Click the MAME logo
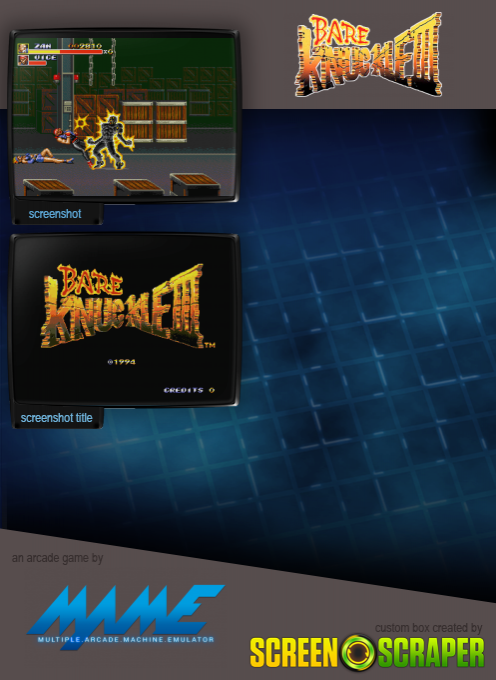Screen dimensions: 496x680 point(126,617)
